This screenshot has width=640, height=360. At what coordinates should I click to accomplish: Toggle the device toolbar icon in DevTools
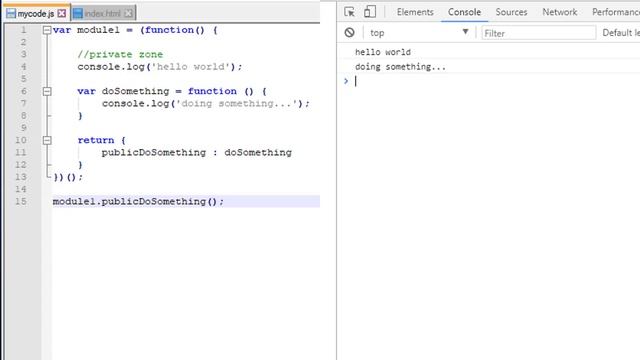tap(370, 12)
